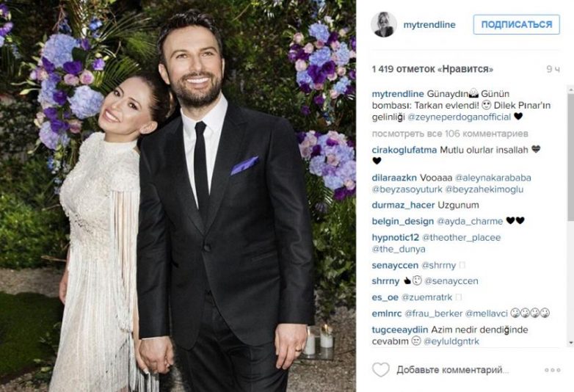
Task: Open mytrendline username in header
Action: [429, 25]
